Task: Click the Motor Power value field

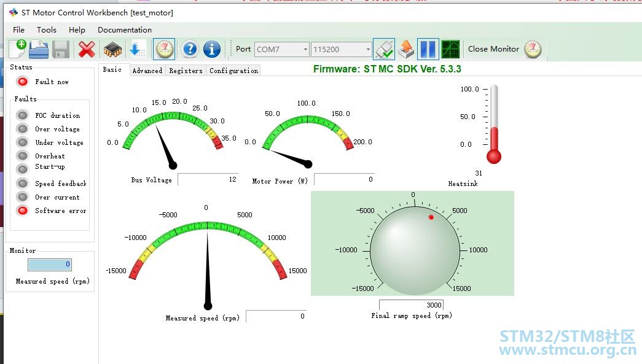Action: coord(344,180)
